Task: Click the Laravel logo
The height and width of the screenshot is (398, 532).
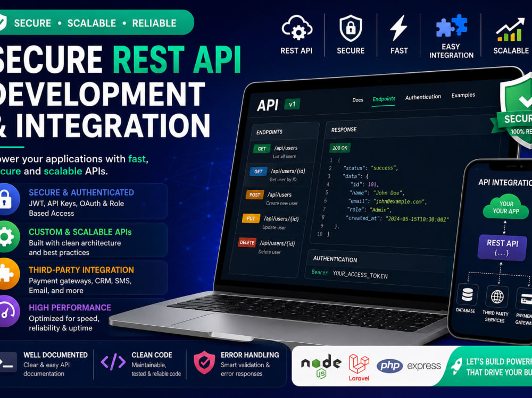Action: [x=359, y=368]
